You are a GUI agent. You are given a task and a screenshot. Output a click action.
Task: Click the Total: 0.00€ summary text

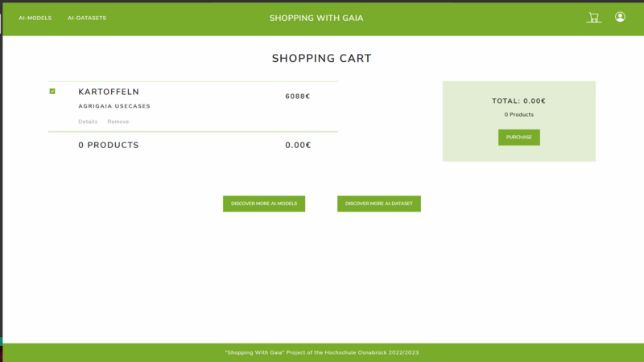tap(518, 101)
